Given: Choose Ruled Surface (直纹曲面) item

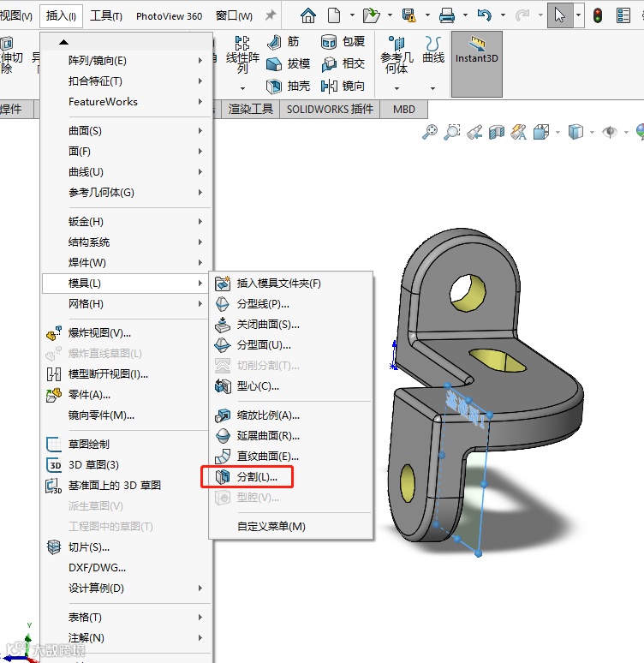Looking at the screenshot, I should [x=291, y=457].
